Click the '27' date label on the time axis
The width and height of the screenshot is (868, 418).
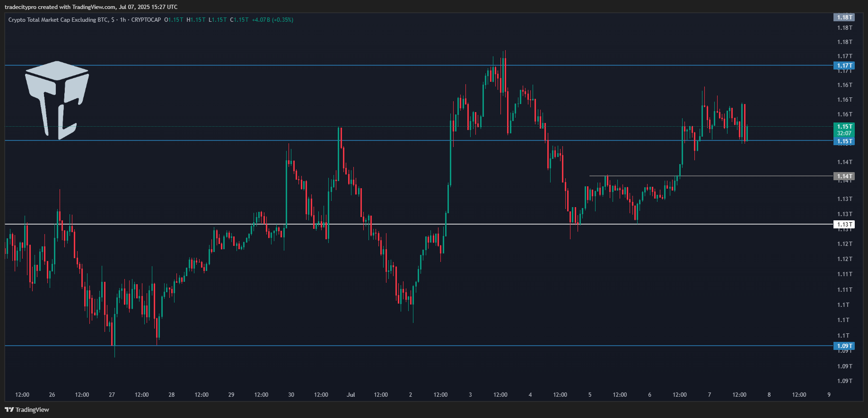[112, 395]
